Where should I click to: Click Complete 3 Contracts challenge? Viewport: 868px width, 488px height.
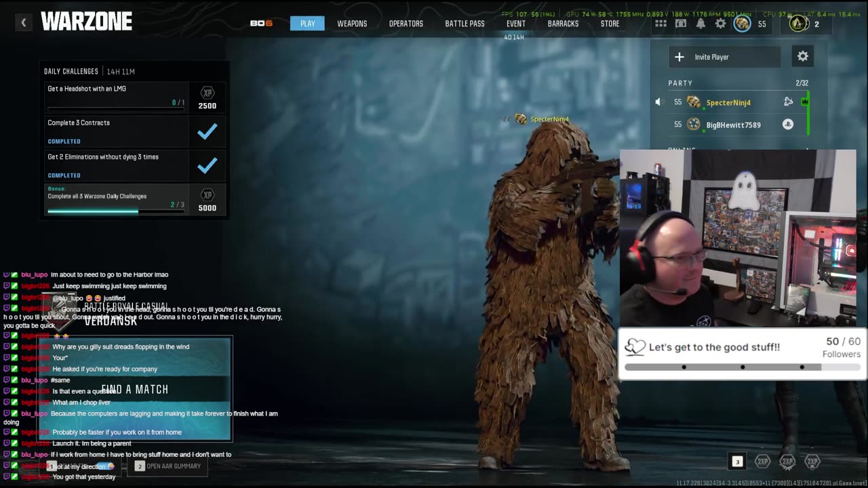tap(134, 132)
